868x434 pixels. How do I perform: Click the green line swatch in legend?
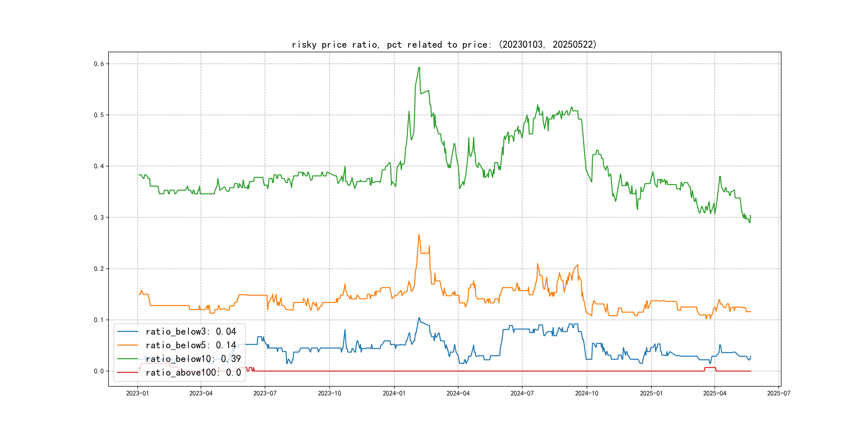pos(128,359)
